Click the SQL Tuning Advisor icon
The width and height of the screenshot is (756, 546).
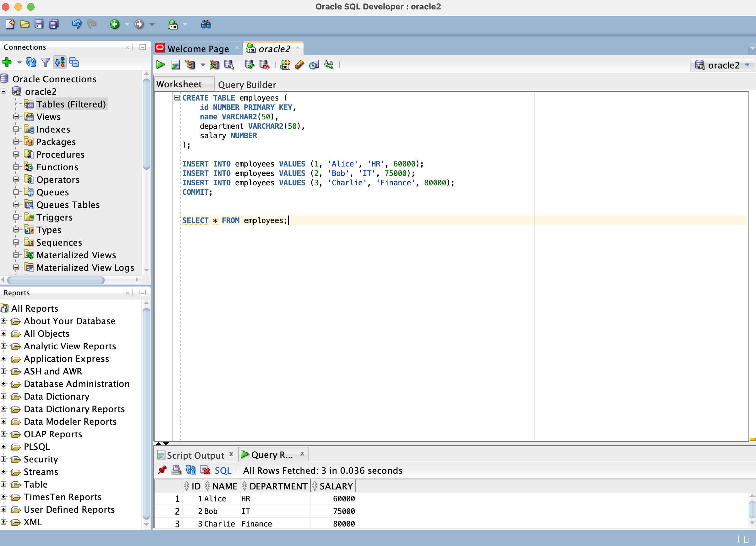tap(229, 65)
